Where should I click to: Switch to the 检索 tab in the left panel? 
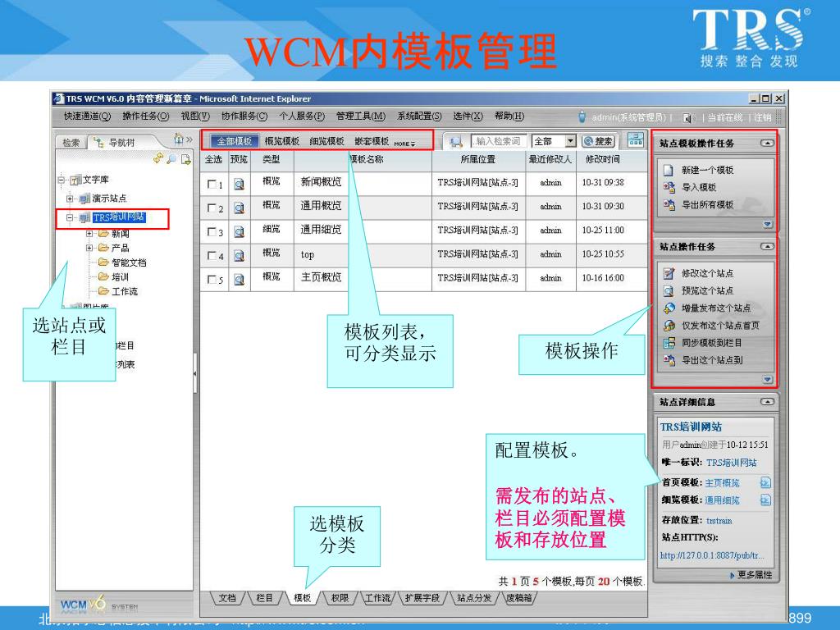71,143
